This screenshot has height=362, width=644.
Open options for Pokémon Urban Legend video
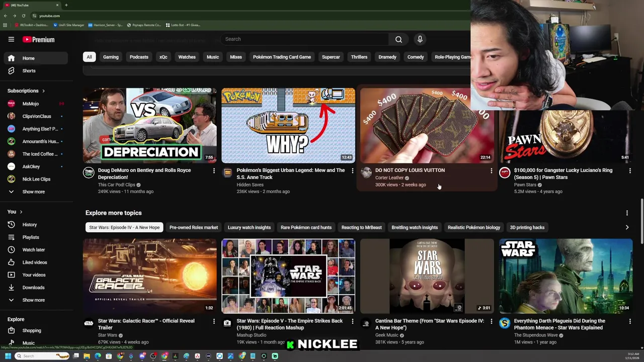tap(352, 171)
